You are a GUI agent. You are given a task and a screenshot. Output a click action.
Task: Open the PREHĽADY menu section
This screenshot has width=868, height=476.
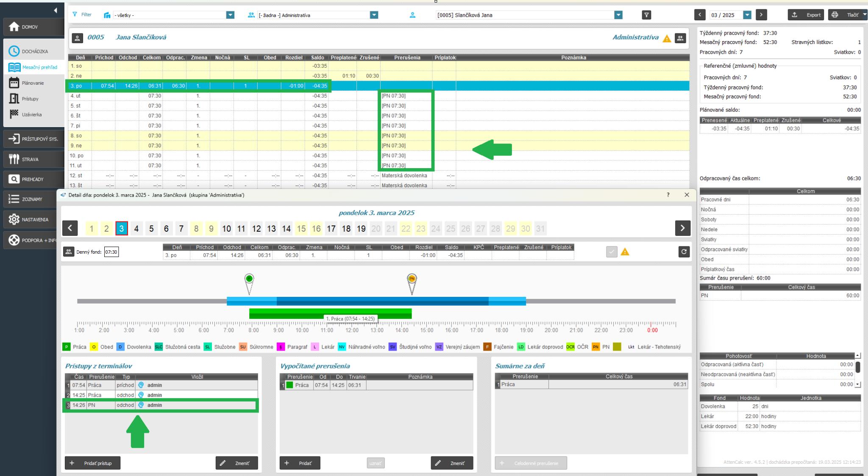click(x=30, y=179)
